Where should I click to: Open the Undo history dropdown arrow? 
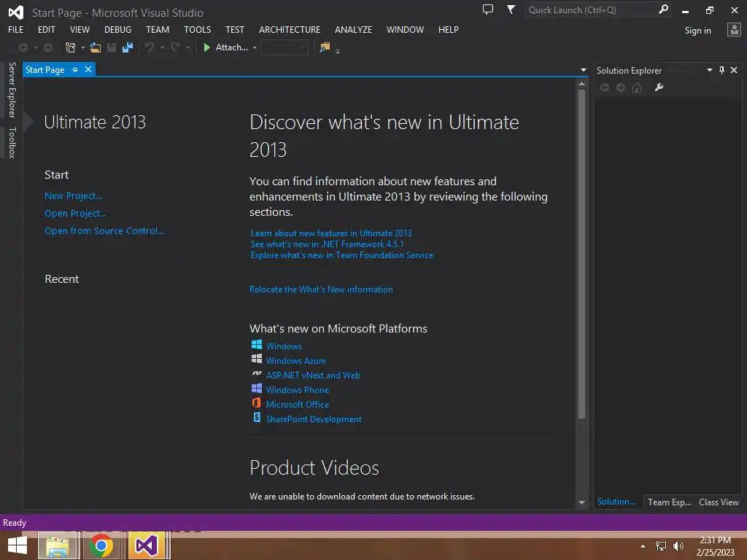click(x=162, y=47)
